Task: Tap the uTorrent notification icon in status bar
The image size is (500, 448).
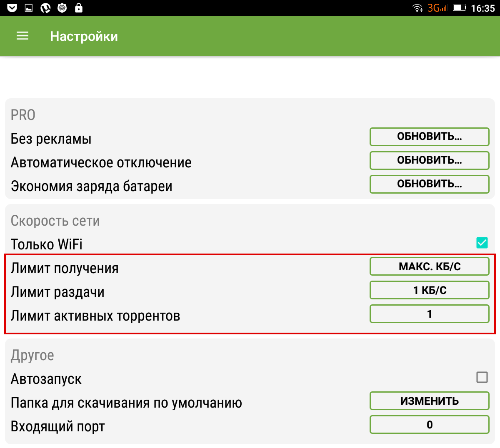Action: [x=45, y=8]
